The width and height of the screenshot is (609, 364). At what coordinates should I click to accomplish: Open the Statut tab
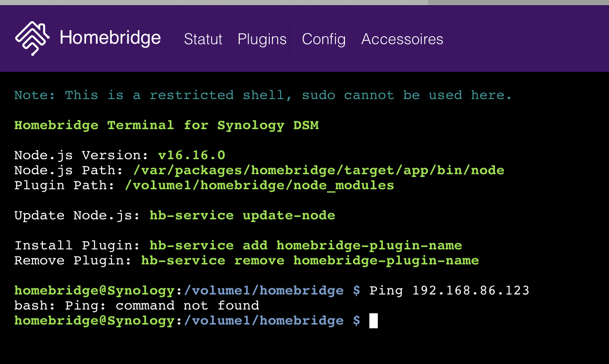pos(203,39)
